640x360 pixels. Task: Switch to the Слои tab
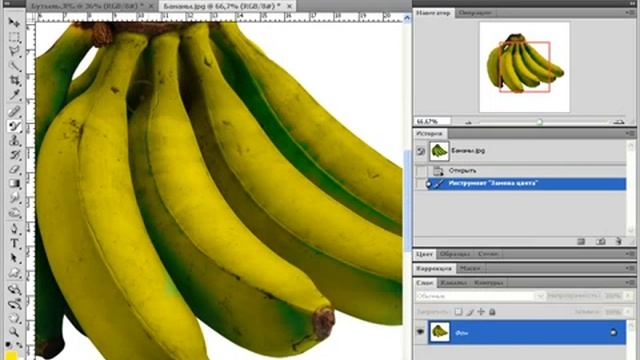[x=424, y=282]
